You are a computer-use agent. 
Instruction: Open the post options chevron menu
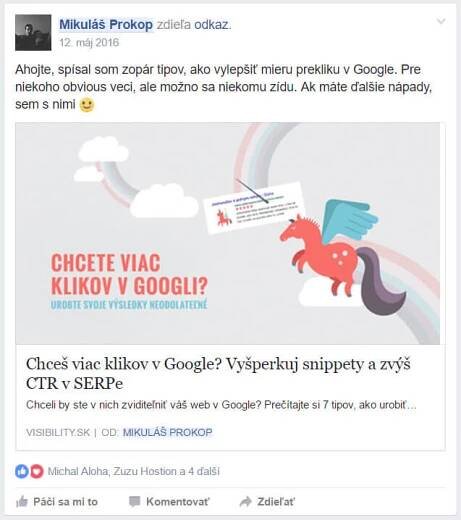coord(441,22)
